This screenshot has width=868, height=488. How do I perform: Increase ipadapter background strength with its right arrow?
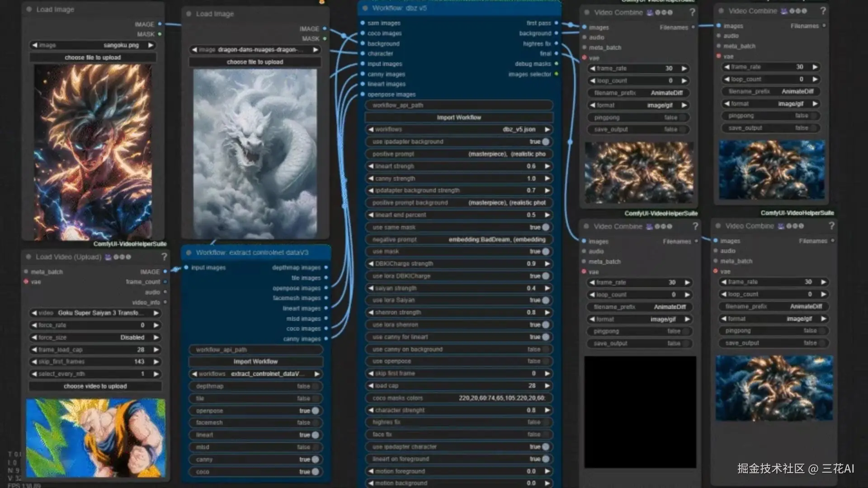click(547, 191)
